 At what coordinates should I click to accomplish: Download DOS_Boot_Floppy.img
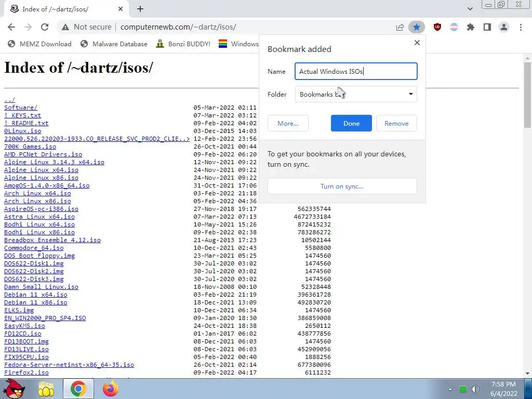[39, 256]
